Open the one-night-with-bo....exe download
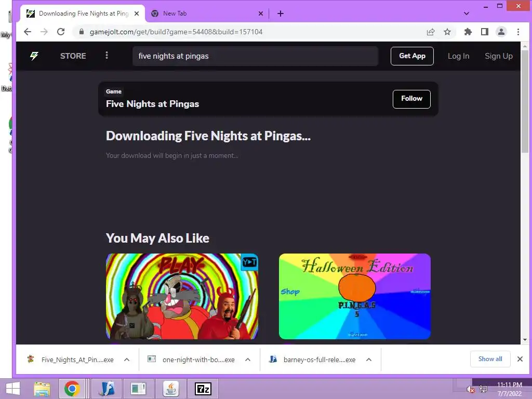Image resolution: width=532 pixels, height=399 pixels. click(x=192, y=360)
